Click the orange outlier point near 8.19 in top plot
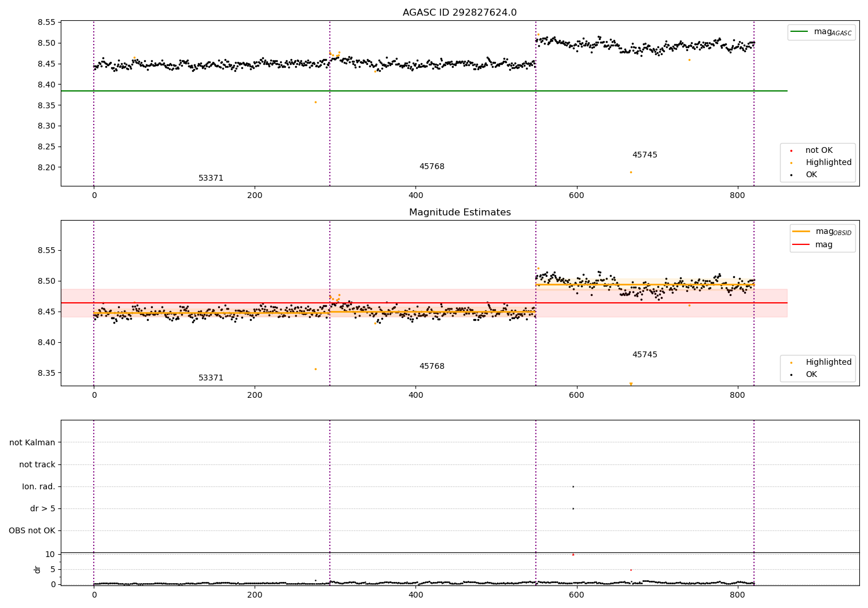Screen dimensions: 868x608 [x=631, y=172]
